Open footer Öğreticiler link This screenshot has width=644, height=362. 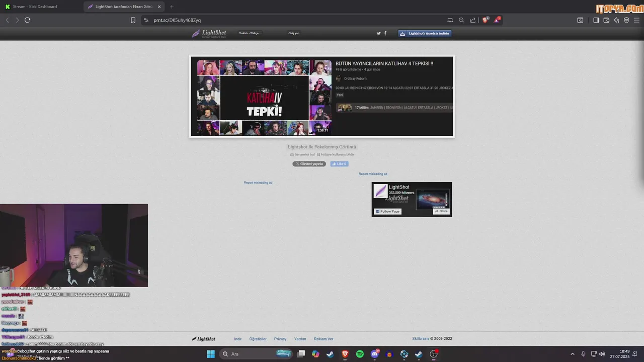click(x=258, y=339)
